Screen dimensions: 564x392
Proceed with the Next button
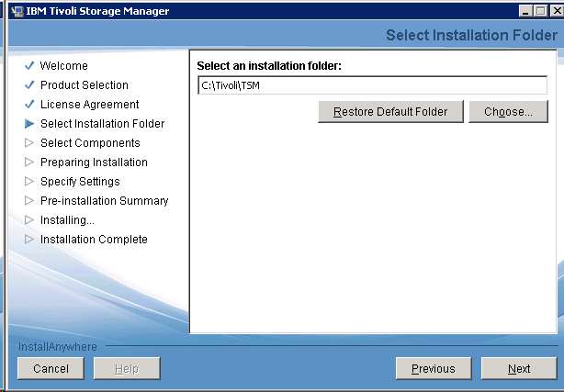tap(518, 369)
